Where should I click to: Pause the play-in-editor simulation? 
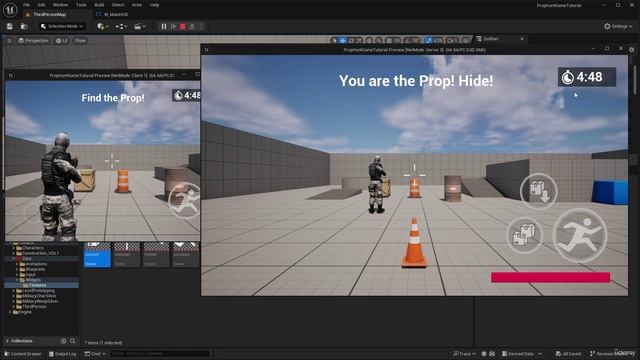coord(164,27)
